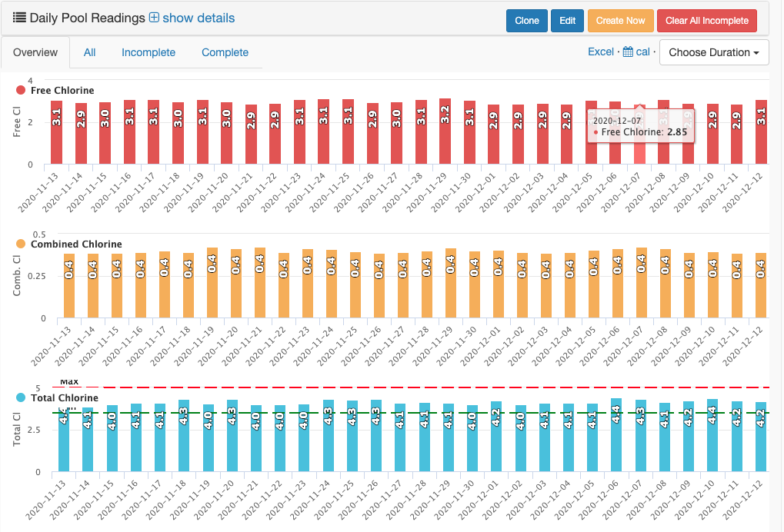The width and height of the screenshot is (784, 532).
Task: Go to the Complete tab
Action: (x=225, y=52)
